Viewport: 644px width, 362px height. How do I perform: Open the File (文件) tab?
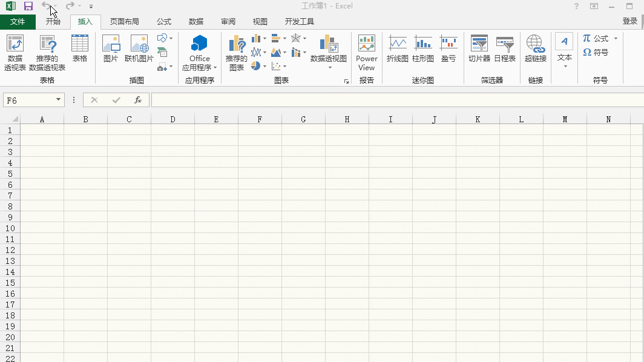[x=18, y=21]
